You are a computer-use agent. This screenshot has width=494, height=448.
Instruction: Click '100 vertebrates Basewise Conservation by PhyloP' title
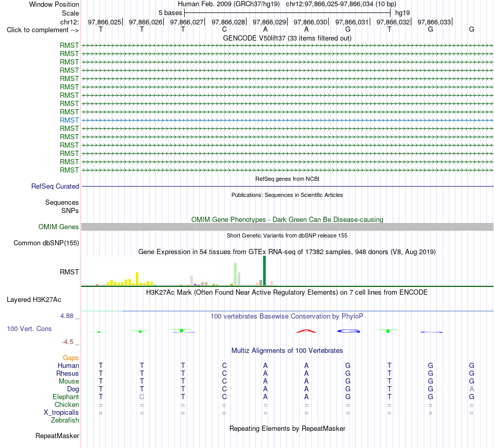tap(287, 316)
